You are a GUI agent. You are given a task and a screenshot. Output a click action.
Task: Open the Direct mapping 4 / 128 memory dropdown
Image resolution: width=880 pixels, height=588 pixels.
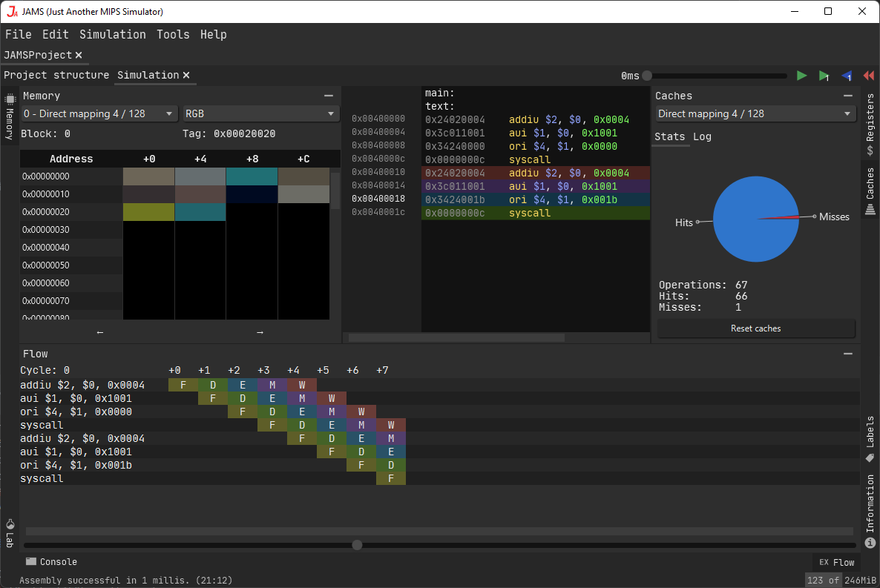(98, 113)
